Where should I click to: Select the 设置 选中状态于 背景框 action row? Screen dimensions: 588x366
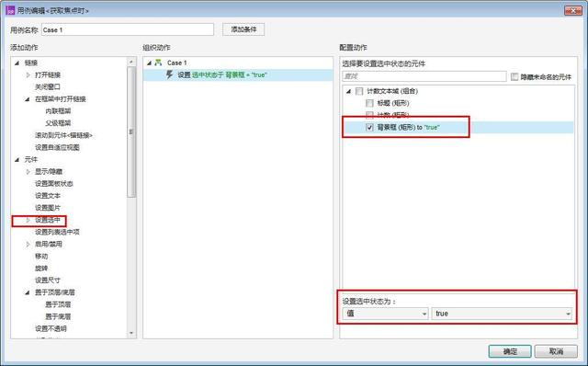[x=238, y=75]
